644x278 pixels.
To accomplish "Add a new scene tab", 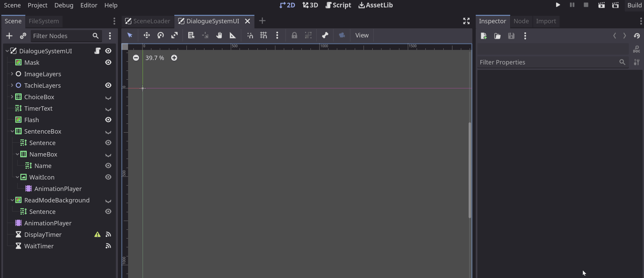I will point(262,21).
